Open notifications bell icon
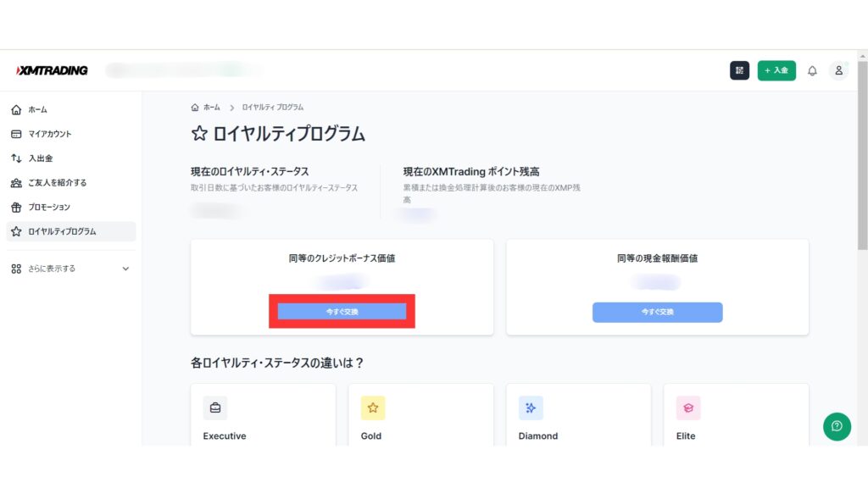868x488 pixels. (812, 70)
